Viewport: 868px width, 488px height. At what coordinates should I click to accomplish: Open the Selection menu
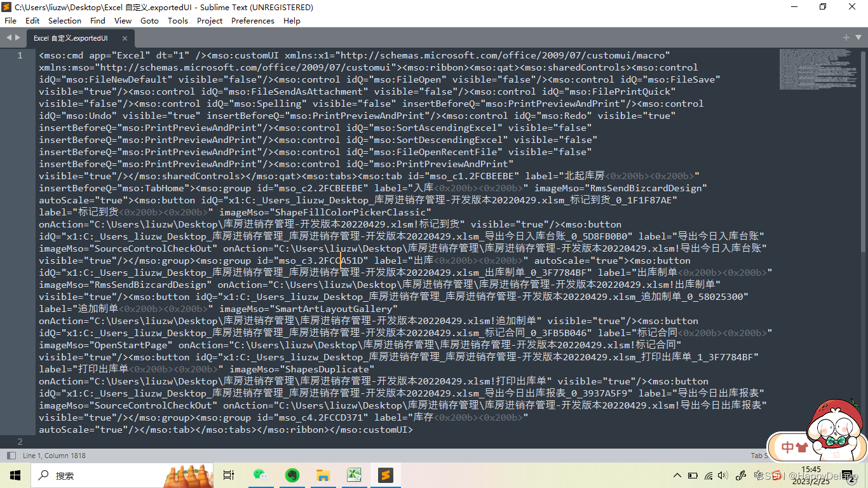65,20
